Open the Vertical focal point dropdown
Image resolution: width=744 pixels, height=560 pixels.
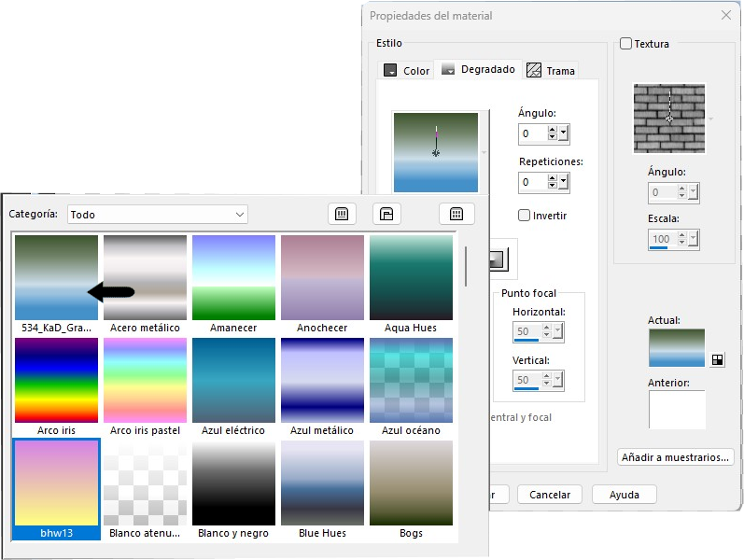(557, 380)
